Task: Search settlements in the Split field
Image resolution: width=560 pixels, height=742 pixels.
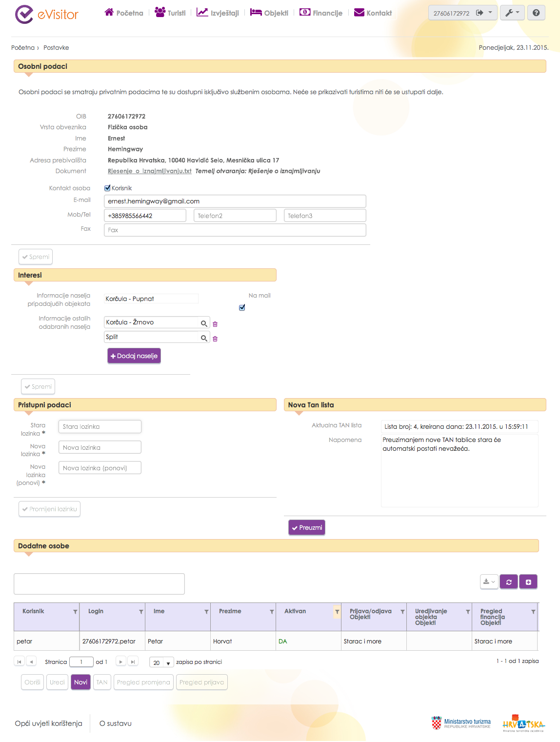Action: point(204,338)
